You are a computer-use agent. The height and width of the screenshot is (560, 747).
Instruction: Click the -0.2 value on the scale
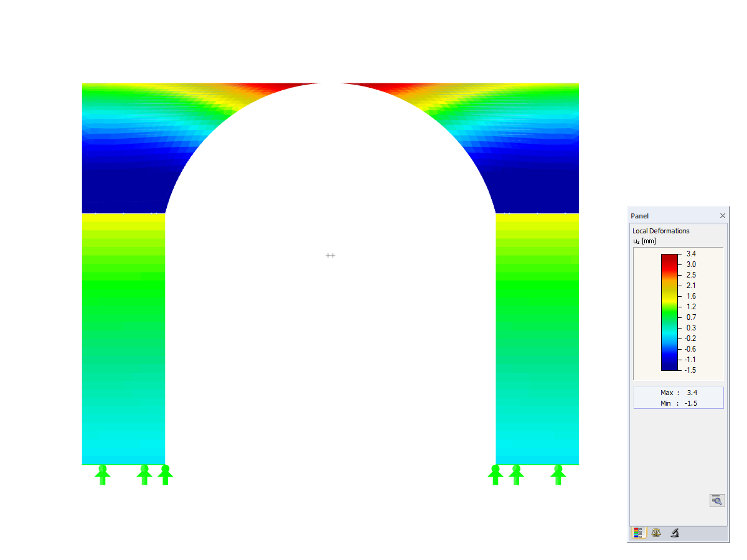(x=691, y=338)
